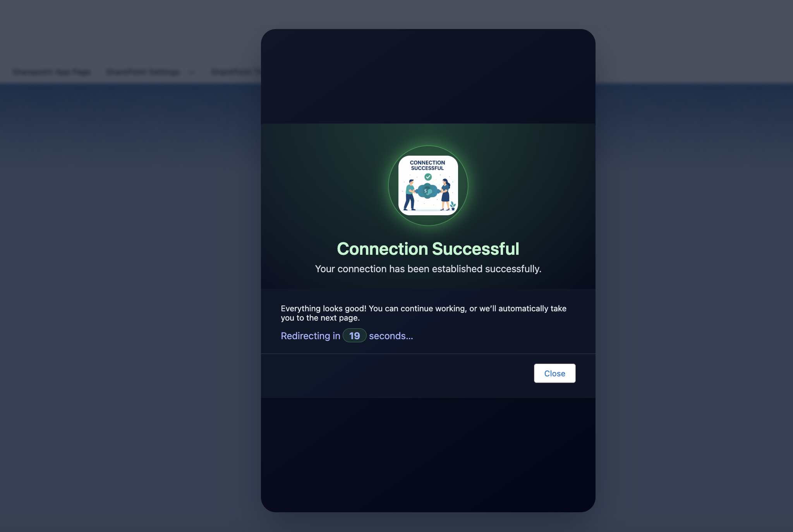Click the Connection Successful illustration image
Image resolution: width=793 pixels, height=532 pixels.
pyautogui.click(x=428, y=185)
